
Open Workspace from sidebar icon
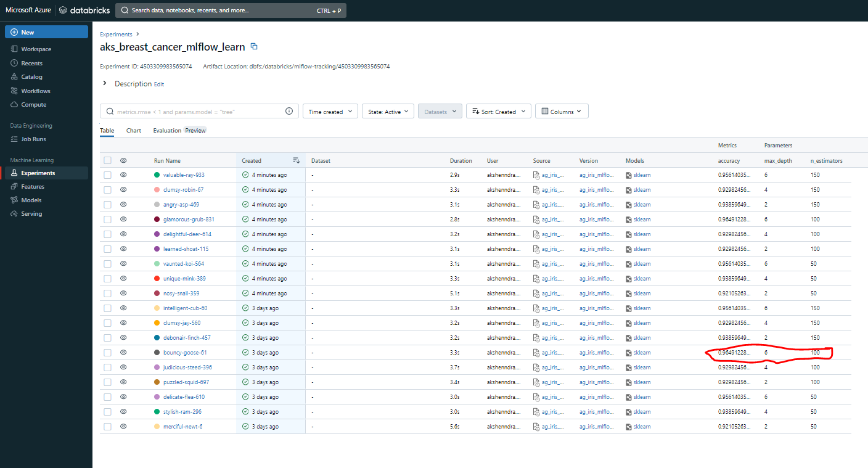click(14, 49)
